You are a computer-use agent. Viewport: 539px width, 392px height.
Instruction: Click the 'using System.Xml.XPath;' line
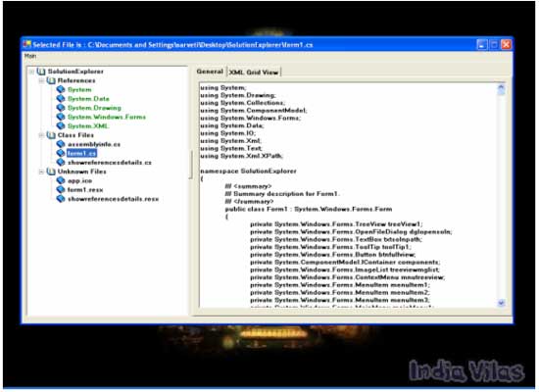pos(241,156)
